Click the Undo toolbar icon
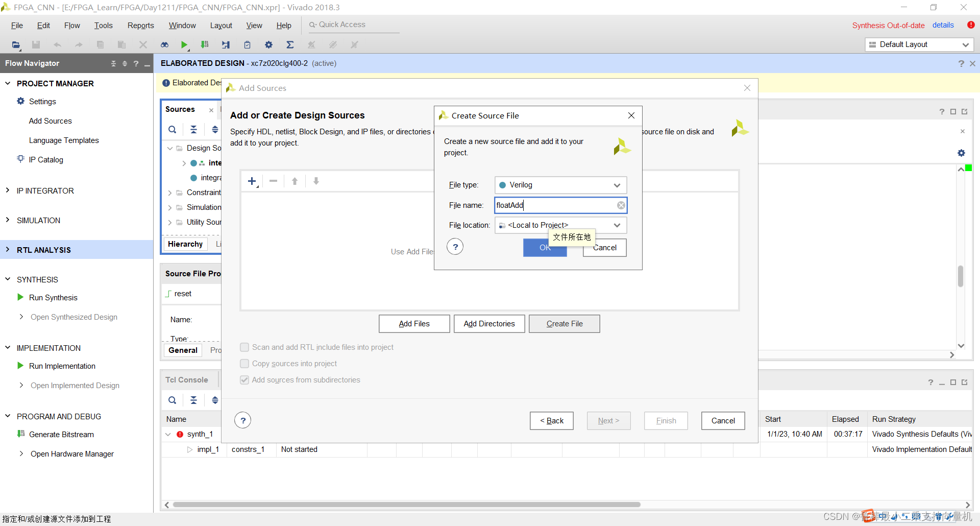Image resolution: width=980 pixels, height=526 pixels. coord(57,45)
